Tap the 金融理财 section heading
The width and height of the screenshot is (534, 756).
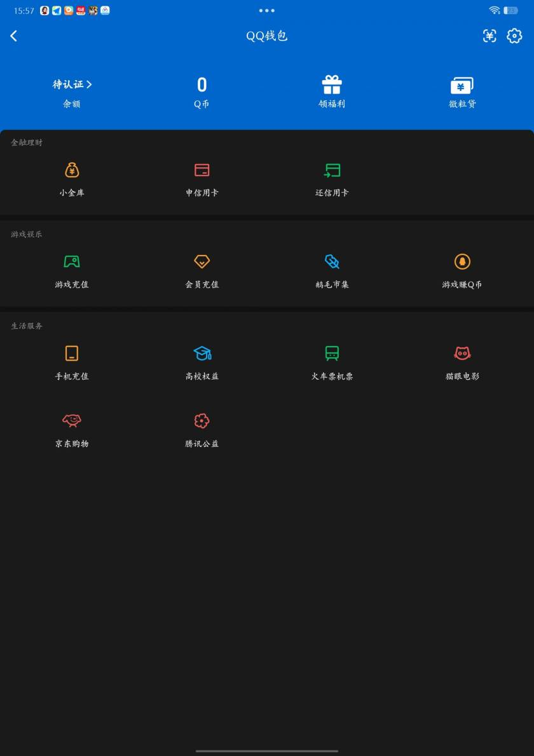click(27, 142)
